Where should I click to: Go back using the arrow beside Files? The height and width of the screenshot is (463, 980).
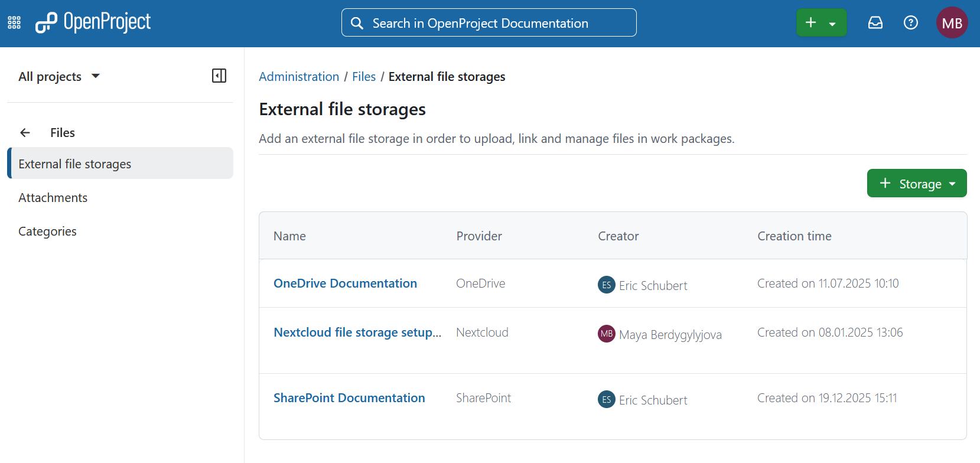25,133
